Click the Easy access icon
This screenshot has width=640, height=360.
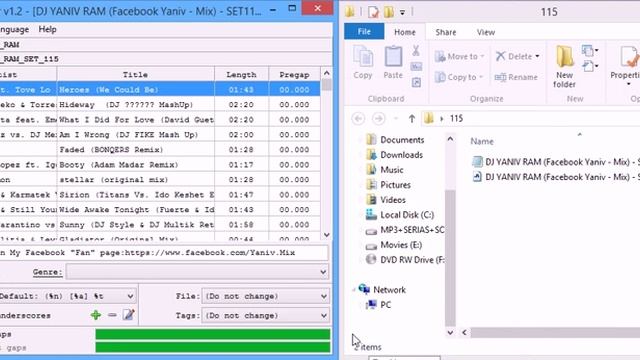pyautogui.click(x=590, y=66)
